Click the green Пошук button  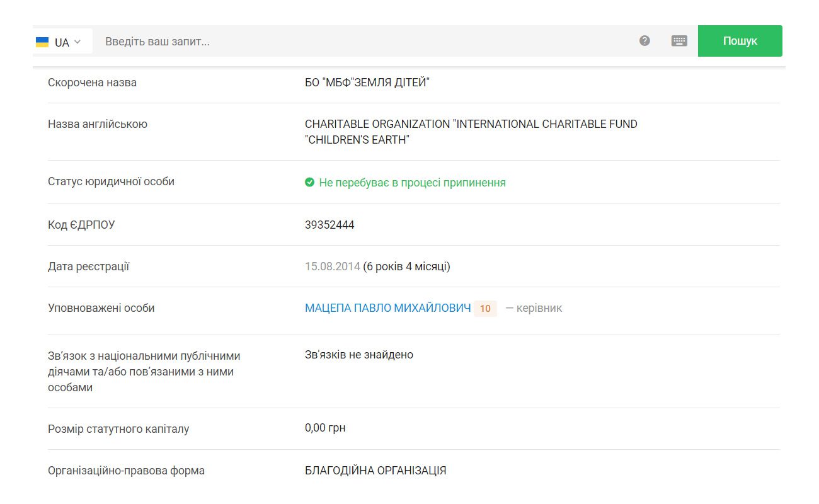740,41
